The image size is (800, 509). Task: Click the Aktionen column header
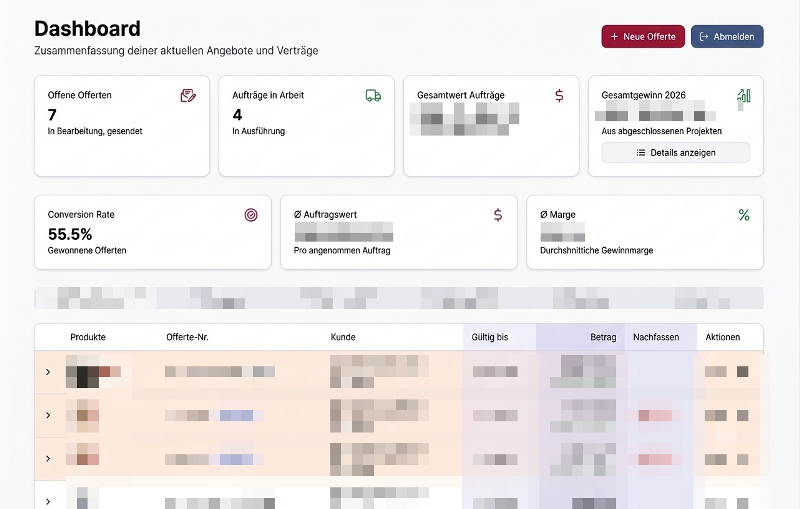point(722,337)
